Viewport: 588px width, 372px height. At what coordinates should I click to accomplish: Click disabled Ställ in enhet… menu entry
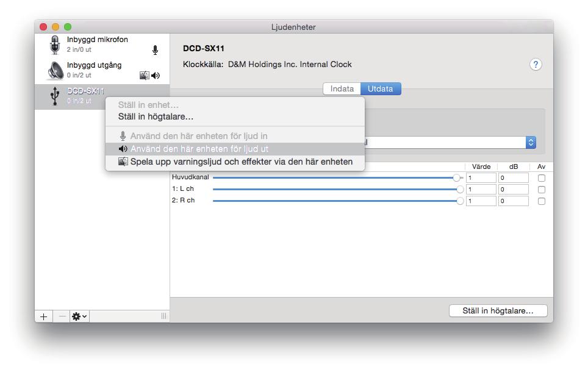(x=148, y=105)
